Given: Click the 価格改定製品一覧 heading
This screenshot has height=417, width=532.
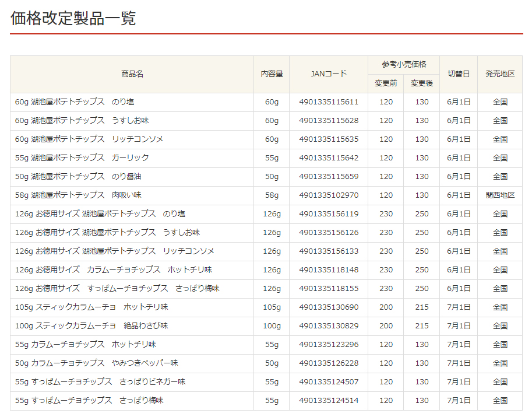Looking at the screenshot, I should tap(73, 18).
